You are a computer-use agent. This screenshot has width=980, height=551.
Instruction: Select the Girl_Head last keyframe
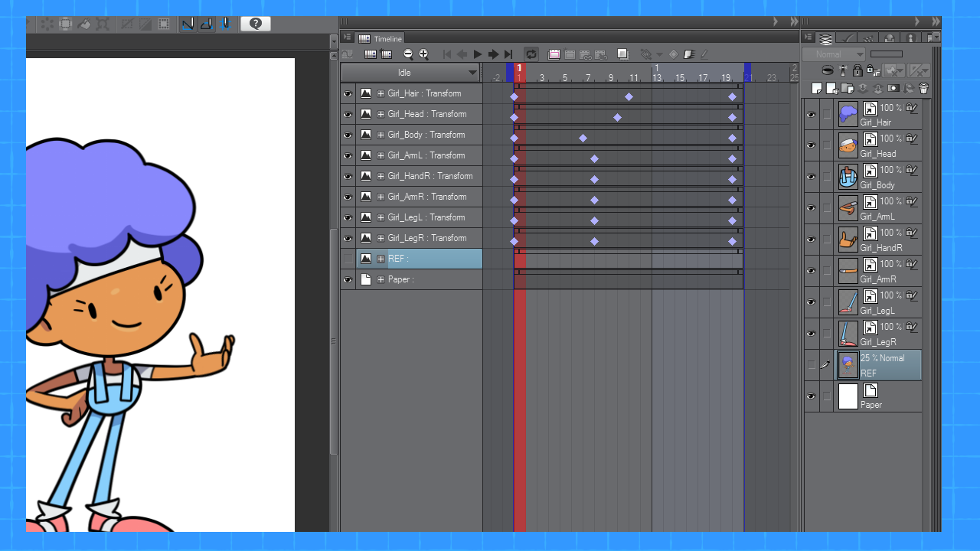click(x=732, y=118)
